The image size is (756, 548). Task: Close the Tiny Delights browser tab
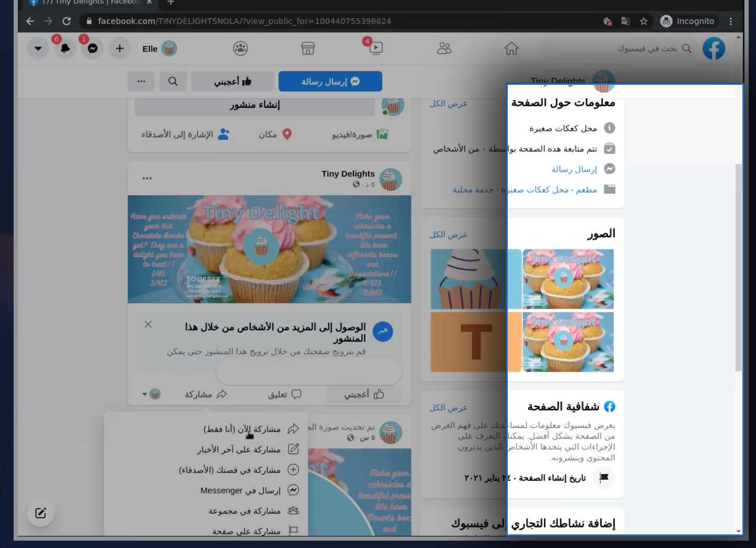(x=149, y=3)
